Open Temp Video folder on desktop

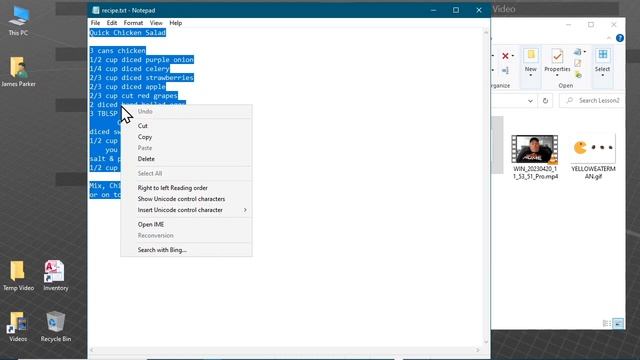(x=18, y=276)
